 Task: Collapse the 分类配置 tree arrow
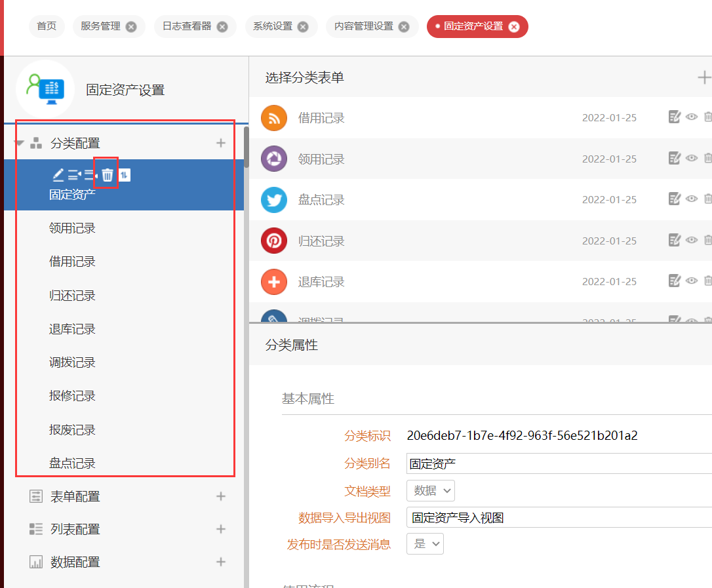(x=19, y=143)
